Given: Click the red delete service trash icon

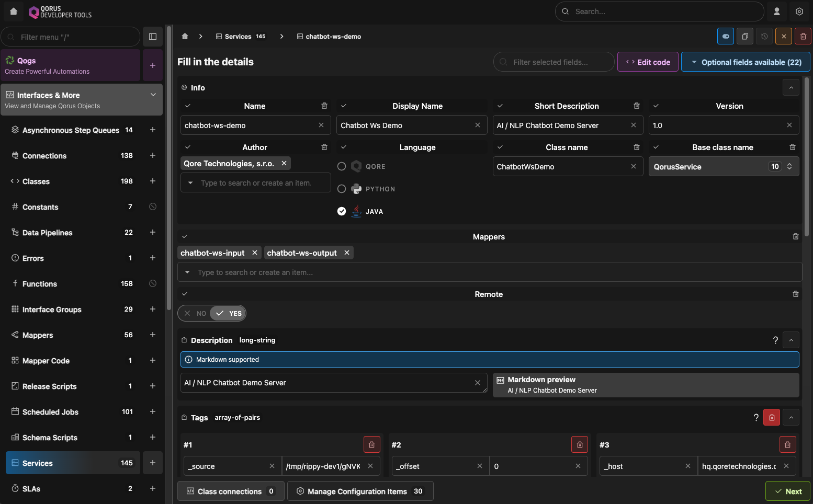Looking at the screenshot, I should 803,37.
